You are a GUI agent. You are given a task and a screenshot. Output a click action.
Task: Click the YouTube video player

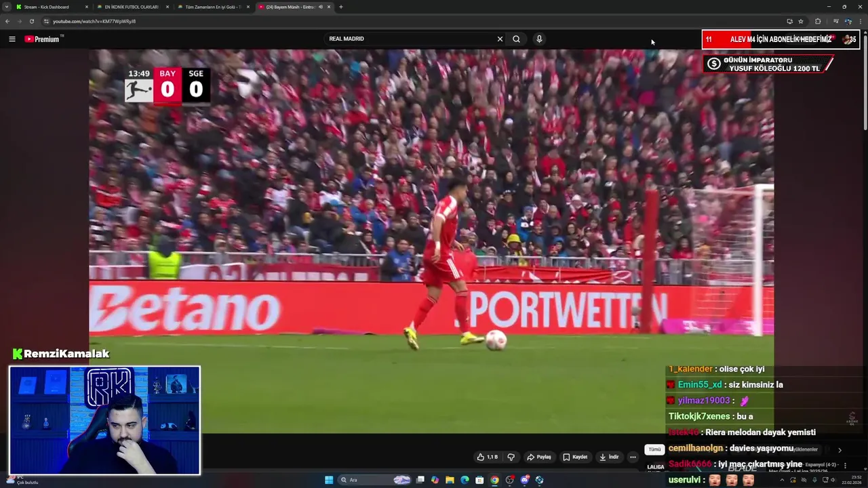pos(431,241)
